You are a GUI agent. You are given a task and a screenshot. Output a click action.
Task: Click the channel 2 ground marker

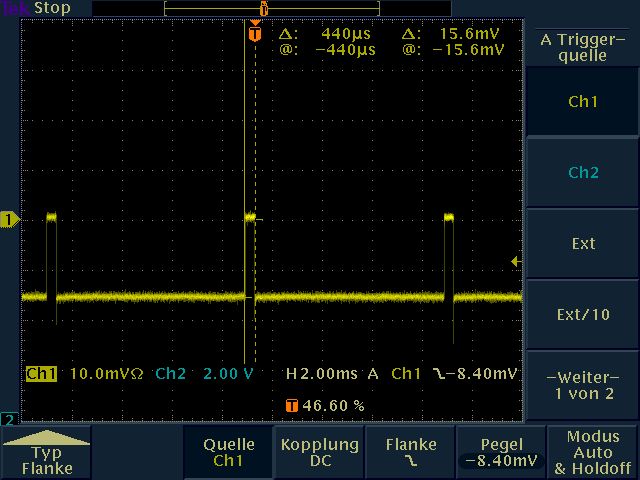click(x=8, y=418)
